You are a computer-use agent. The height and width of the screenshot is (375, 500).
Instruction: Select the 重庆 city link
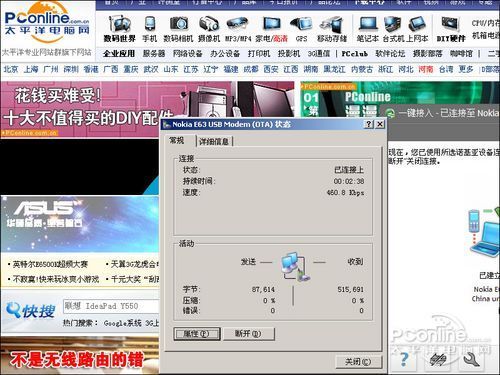click(x=131, y=69)
